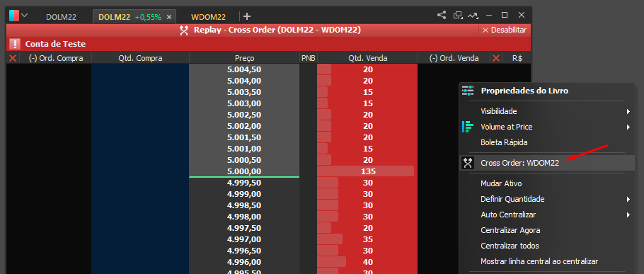
Task: Switch to the WDOM22 tab
Action: [x=208, y=17]
